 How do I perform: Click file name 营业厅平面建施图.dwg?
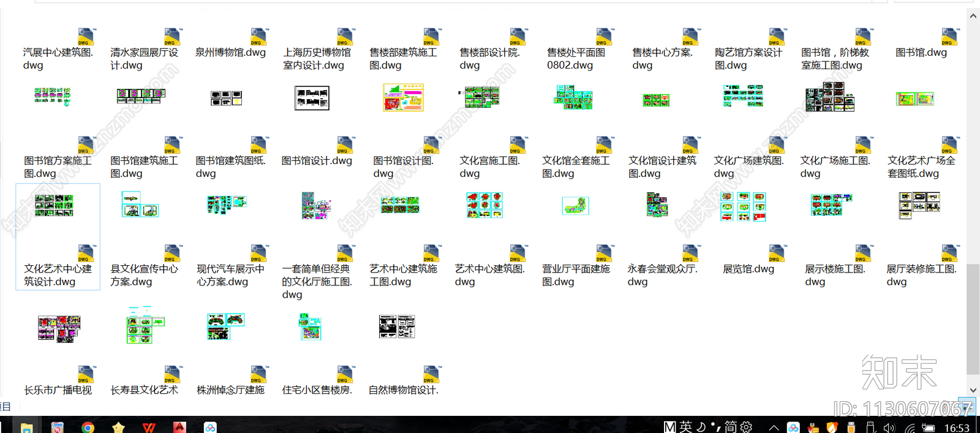576,275
